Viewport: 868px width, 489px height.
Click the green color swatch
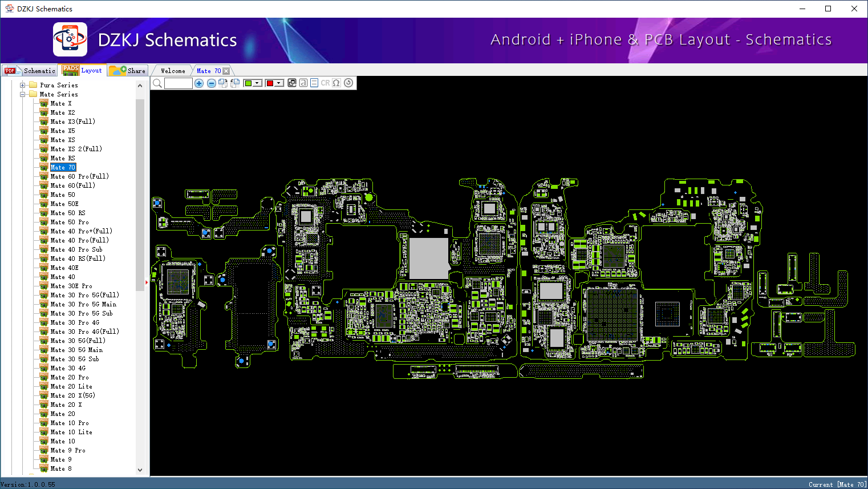click(x=248, y=83)
